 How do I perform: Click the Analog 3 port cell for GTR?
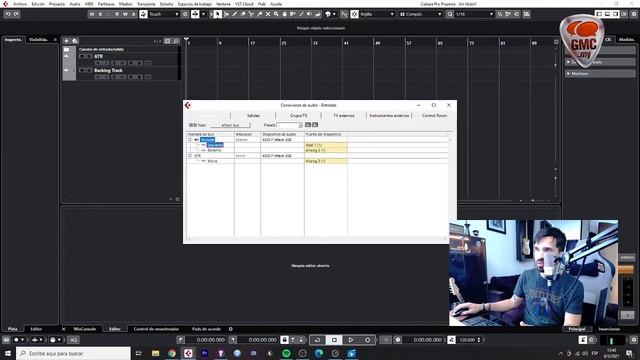326,161
